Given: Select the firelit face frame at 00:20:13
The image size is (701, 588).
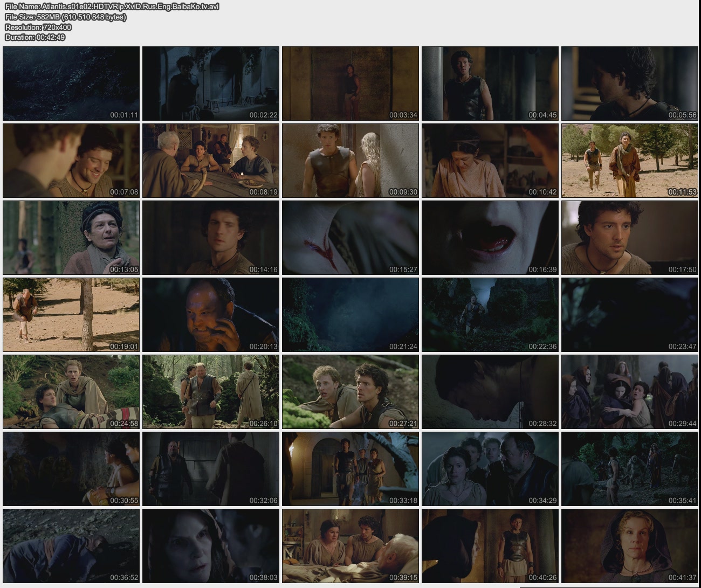Looking at the screenshot, I should pos(211,315).
